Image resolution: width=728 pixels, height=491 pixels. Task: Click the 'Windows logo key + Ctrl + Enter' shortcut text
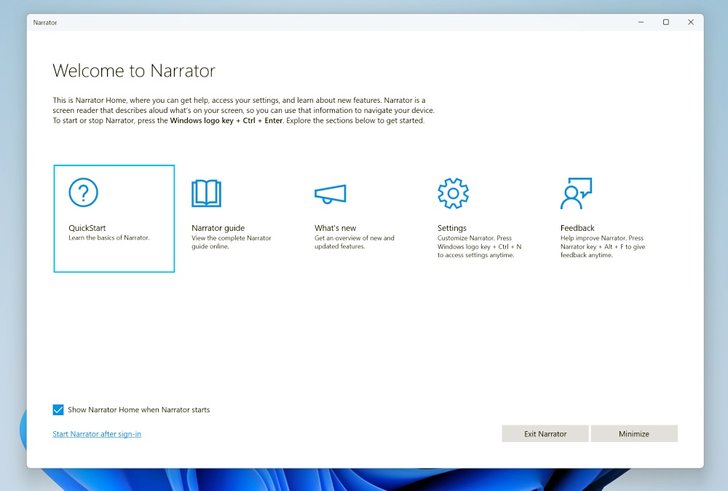(x=226, y=121)
